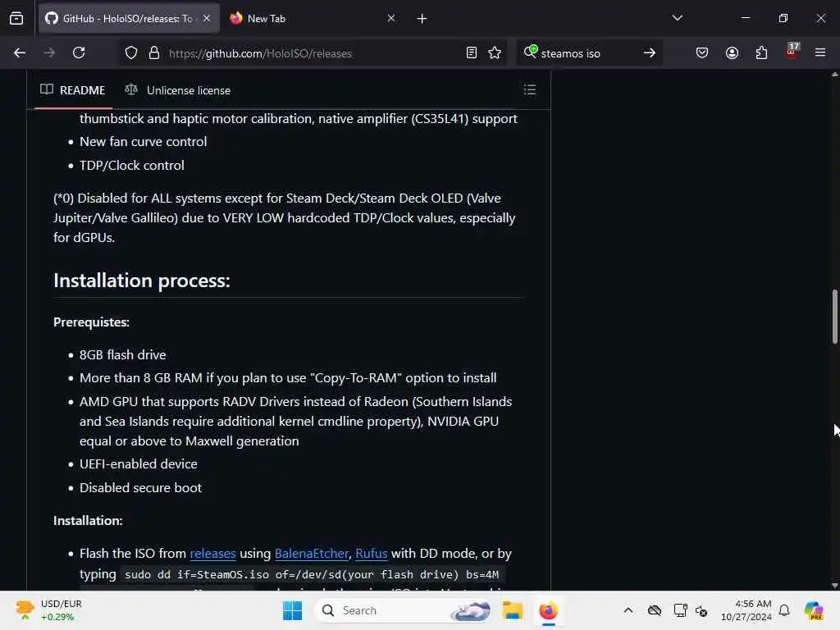Click the OneDrive cloud tray icon
The image size is (840, 630).
(654, 610)
